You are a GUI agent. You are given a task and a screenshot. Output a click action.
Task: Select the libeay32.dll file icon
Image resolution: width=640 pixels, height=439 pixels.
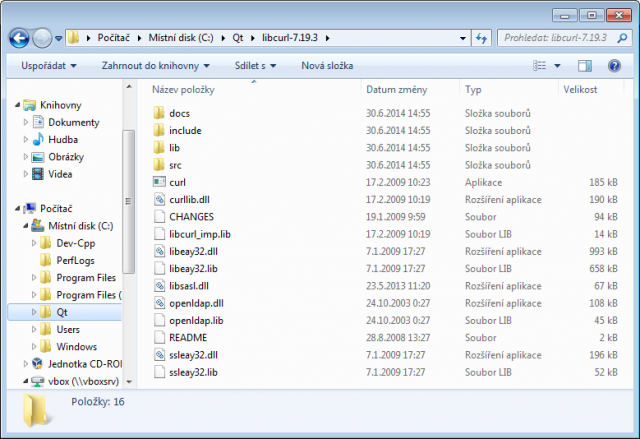click(x=159, y=251)
